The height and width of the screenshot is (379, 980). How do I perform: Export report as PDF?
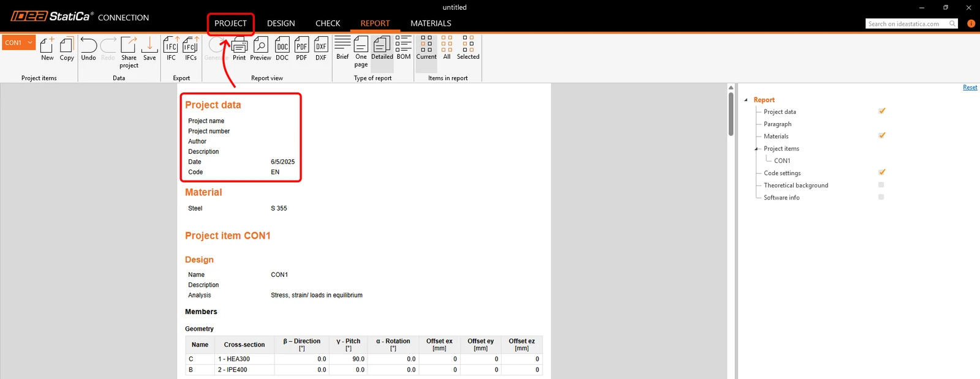(301, 48)
